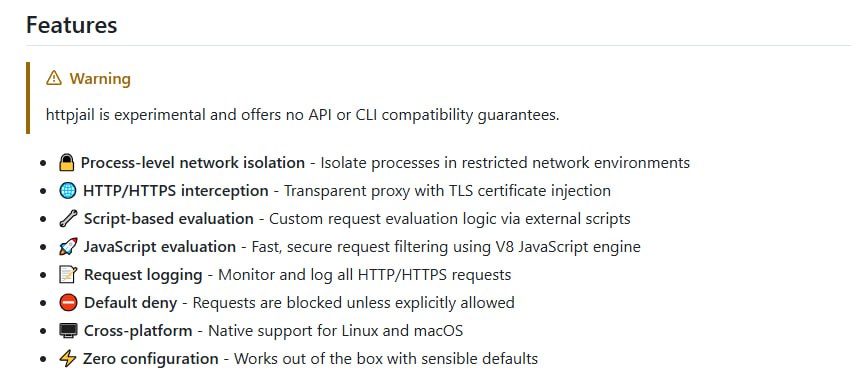Click the wrench emoji icon
The height and width of the screenshot is (386, 851).
coord(68,219)
